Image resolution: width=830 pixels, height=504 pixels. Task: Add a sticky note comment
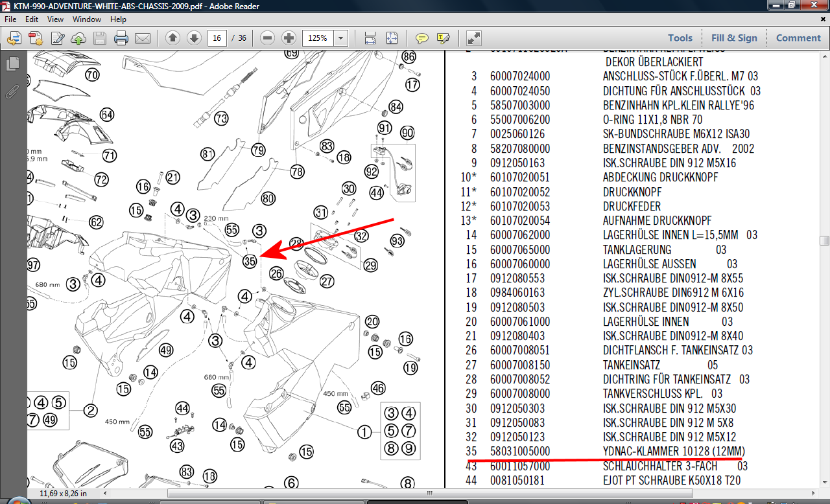tap(422, 38)
